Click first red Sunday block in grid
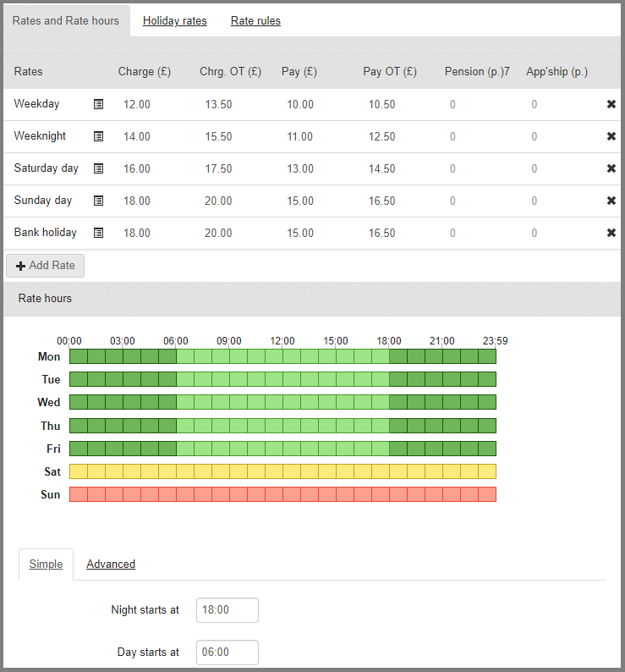 tap(78, 494)
